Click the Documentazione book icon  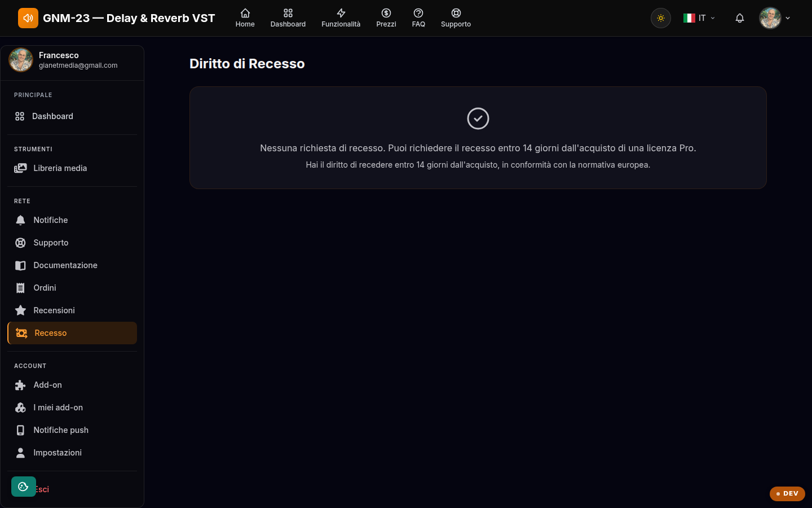pos(20,265)
